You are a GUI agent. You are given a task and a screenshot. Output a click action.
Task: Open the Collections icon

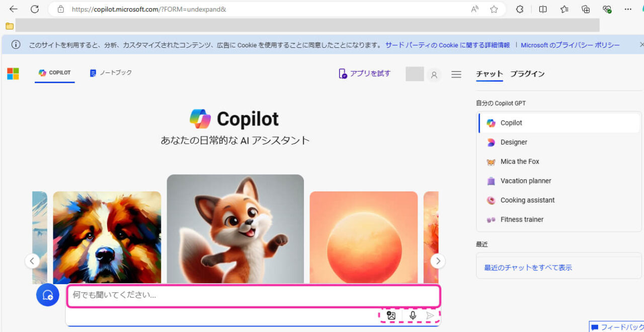pos(586,9)
